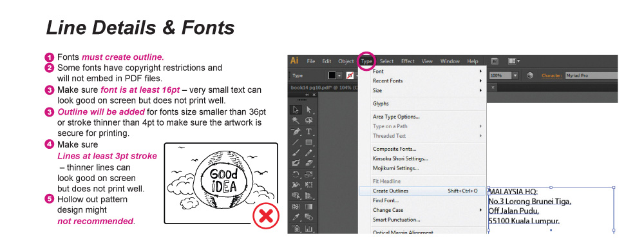Expand the 100% opacity dropdown arrow
The width and height of the screenshot is (644, 239).
(515, 75)
